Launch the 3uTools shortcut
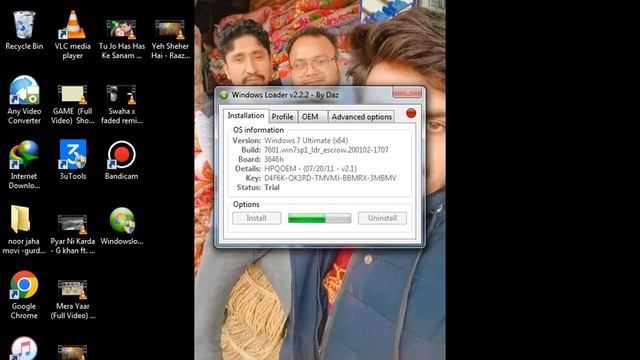The height and width of the screenshot is (360, 640). (x=73, y=160)
